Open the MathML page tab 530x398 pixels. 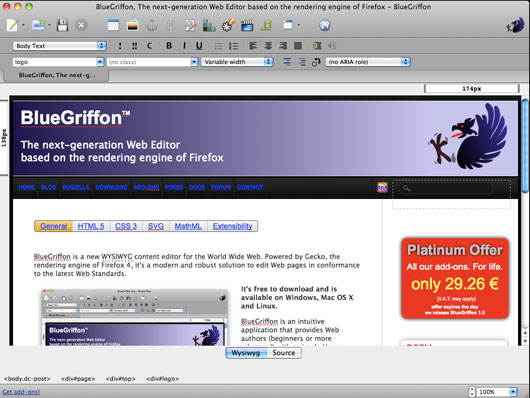[x=188, y=226]
